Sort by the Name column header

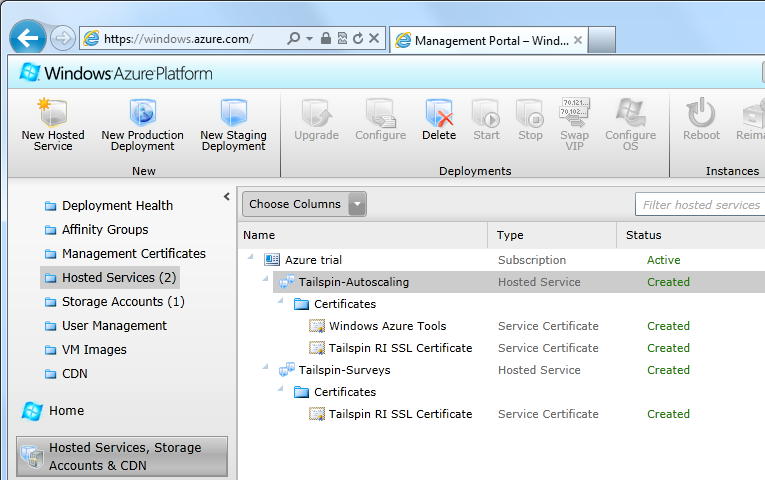363,235
